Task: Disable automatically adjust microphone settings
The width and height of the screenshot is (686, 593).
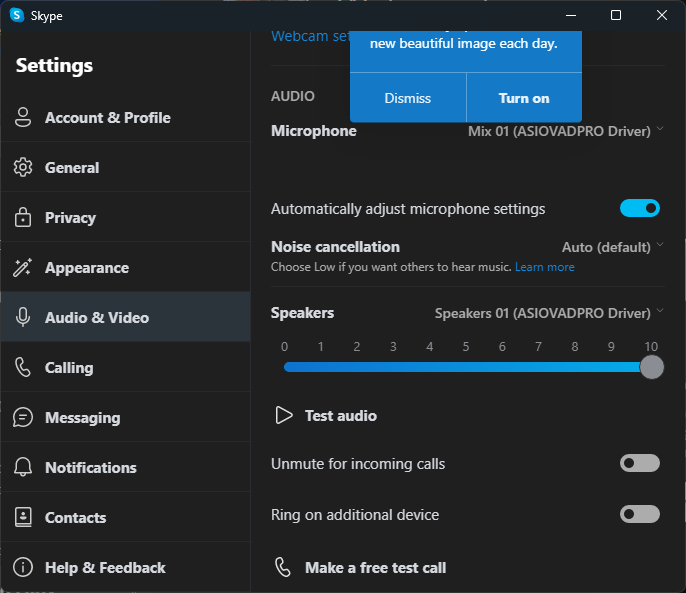Action: (x=640, y=208)
